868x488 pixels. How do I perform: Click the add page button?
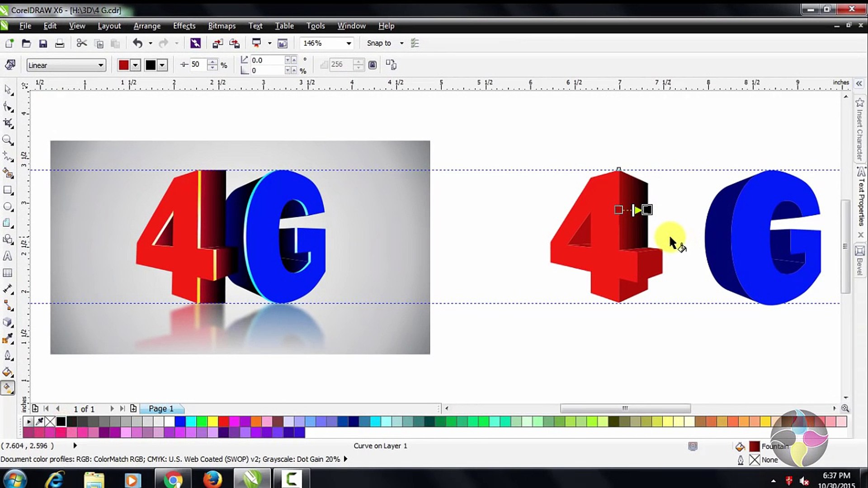tap(133, 408)
